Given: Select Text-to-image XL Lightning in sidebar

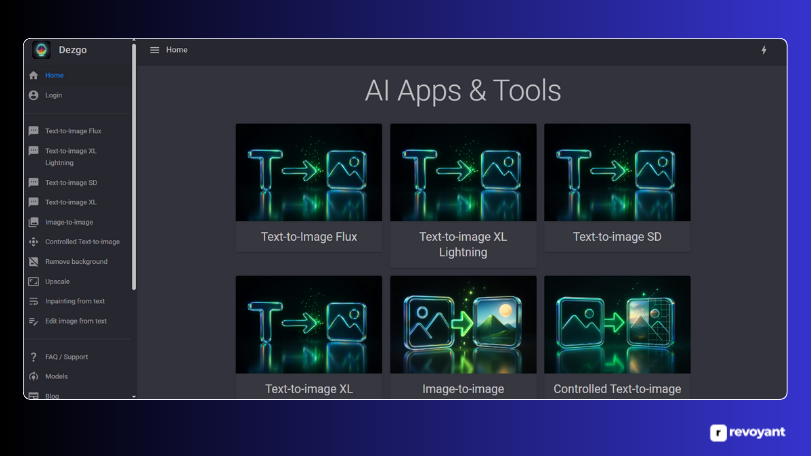Looking at the screenshot, I should (71, 157).
